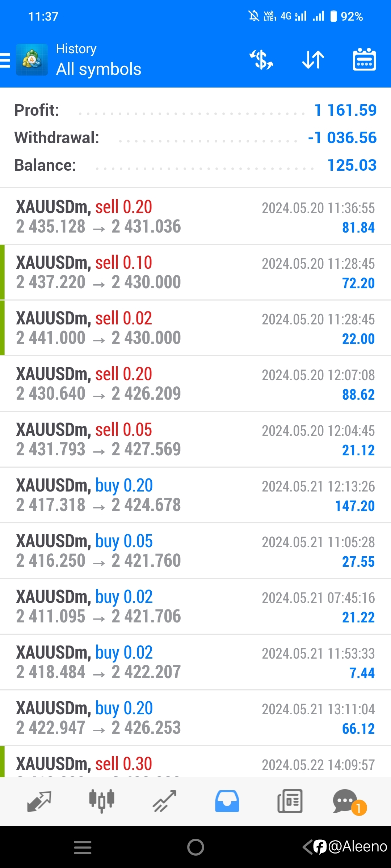
Task: Tap the Profit value 1 161.59
Action: [345, 110]
